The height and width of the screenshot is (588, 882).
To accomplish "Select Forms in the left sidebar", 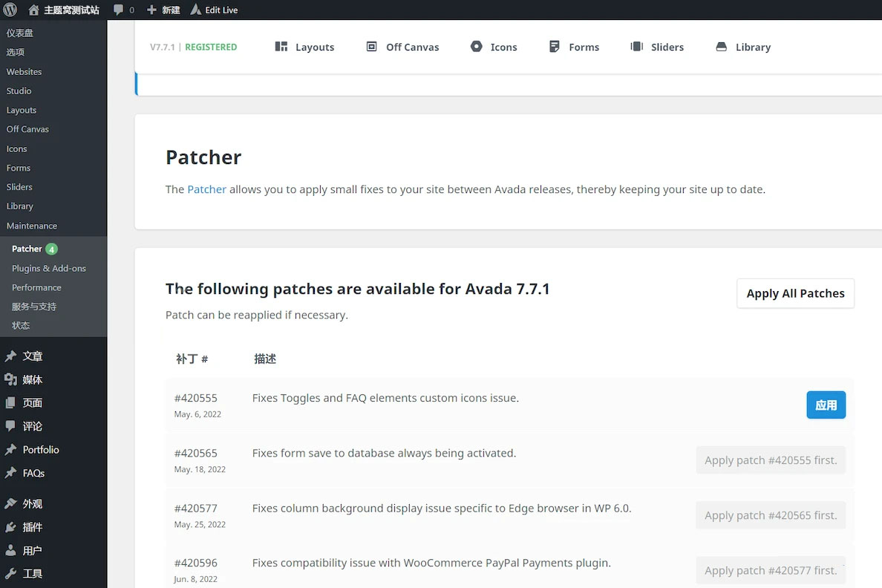I will pos(19,168).
